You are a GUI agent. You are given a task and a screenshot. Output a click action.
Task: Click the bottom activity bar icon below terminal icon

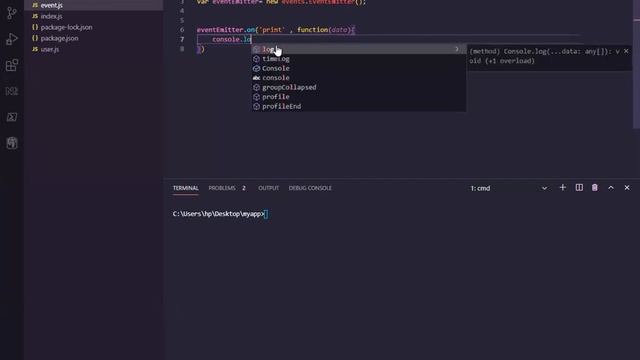[12, 143]
